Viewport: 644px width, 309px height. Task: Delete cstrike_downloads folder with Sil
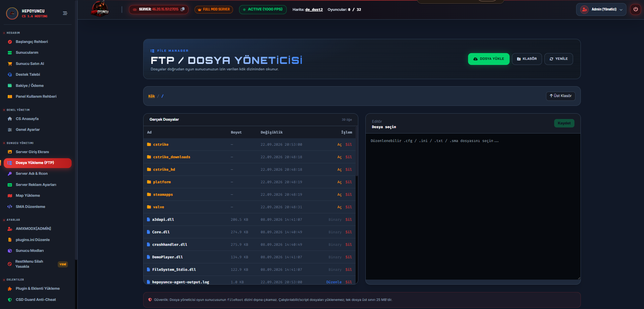coord(349,157)
